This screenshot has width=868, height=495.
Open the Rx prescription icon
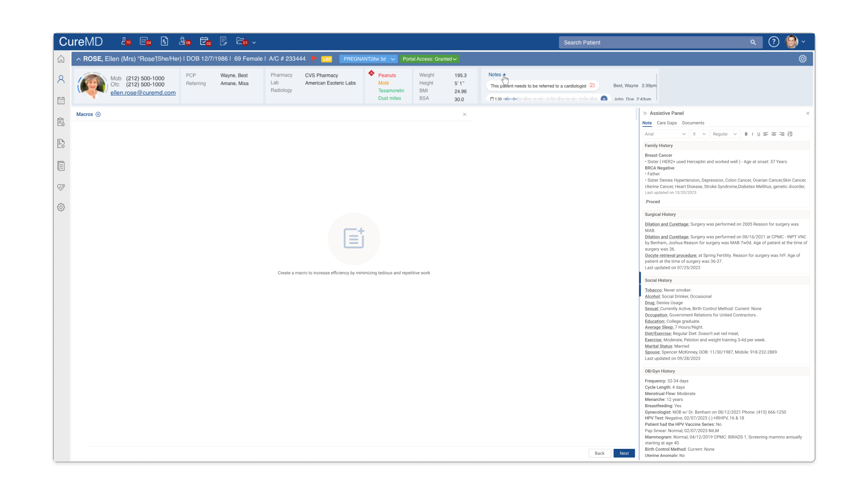tap(165, 42)
